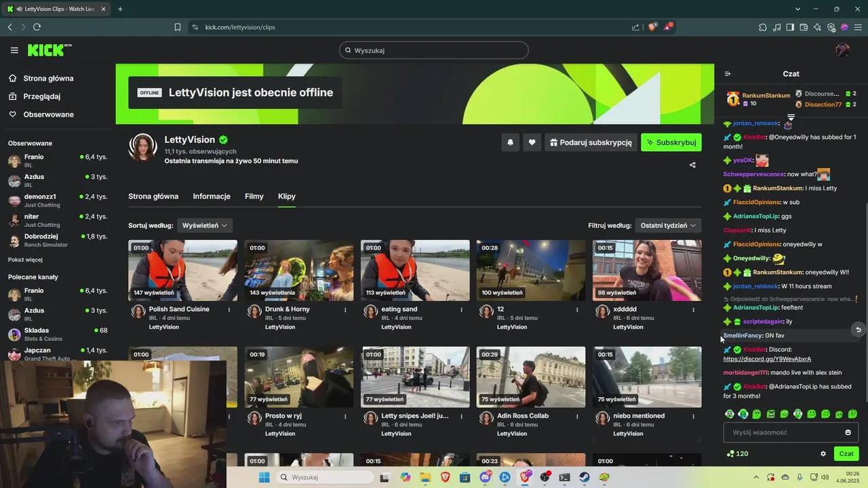
Task: Go to Strona główna in left sidebar
Action: click(49, 78)
